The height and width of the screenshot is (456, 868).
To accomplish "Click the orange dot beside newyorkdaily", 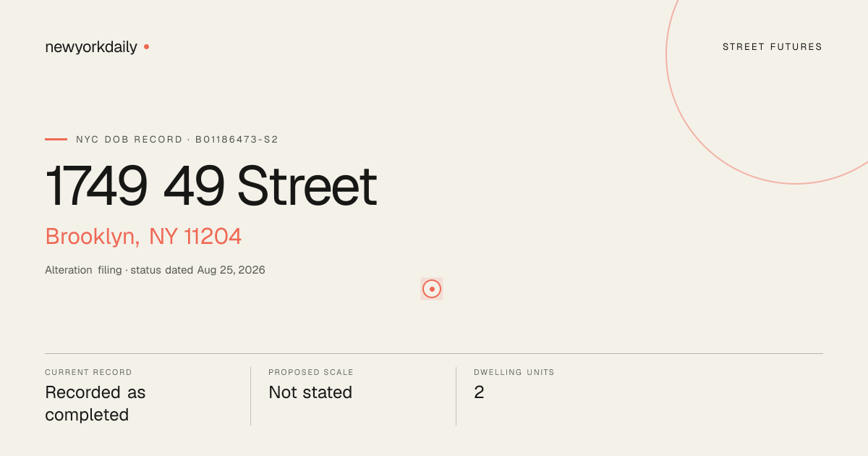I will (x=146, y=46).
